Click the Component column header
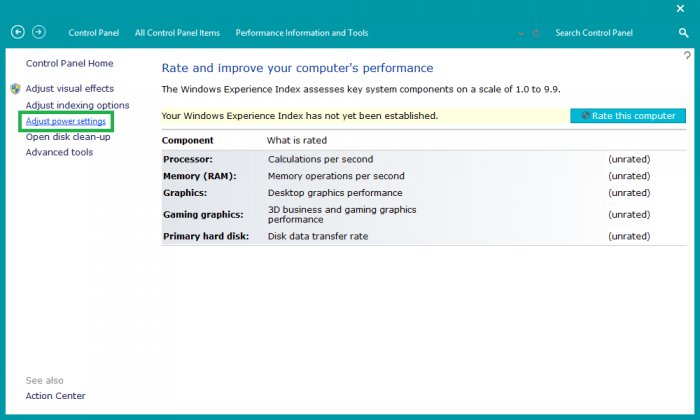The image size is (700, 420). [x=188, y=141]
